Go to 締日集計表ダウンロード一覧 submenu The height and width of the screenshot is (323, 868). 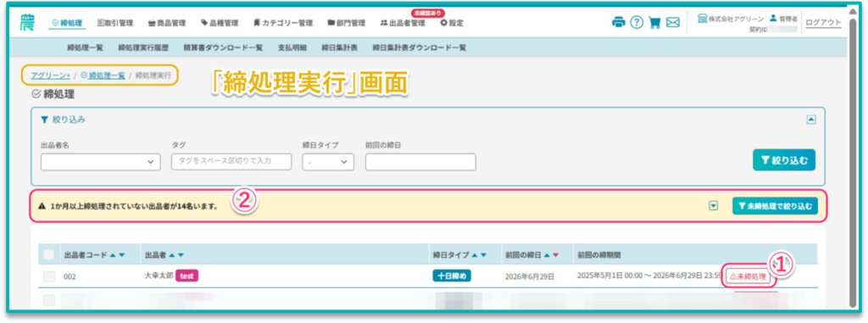pos(420,47)
